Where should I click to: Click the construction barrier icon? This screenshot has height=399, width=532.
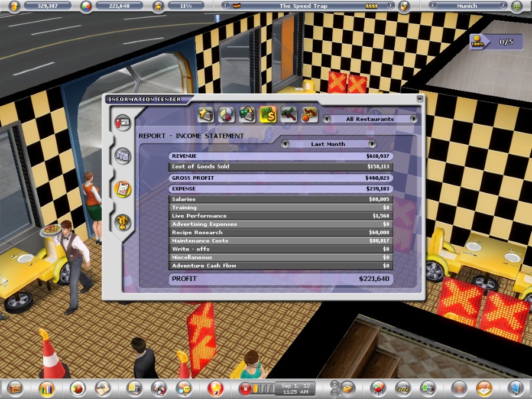point(403,388)
